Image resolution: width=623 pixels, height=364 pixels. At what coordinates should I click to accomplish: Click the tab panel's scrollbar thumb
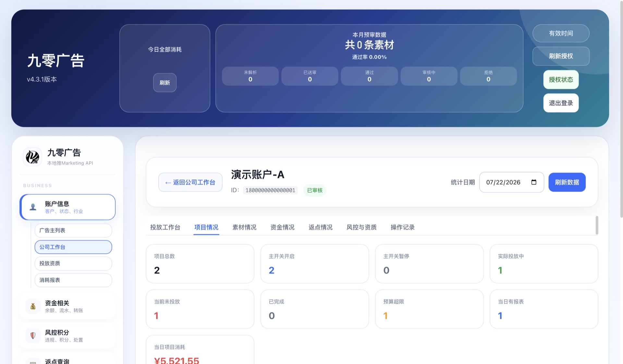597,225
